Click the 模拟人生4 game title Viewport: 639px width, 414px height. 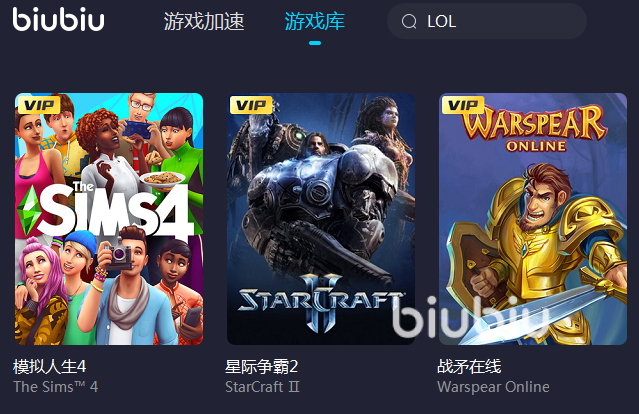(49, 366)
